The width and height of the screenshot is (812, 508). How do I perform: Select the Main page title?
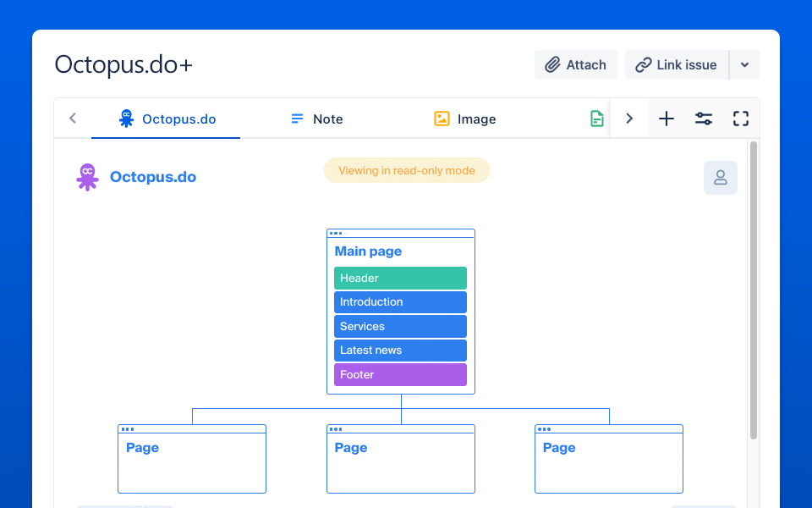click(368, 251)
